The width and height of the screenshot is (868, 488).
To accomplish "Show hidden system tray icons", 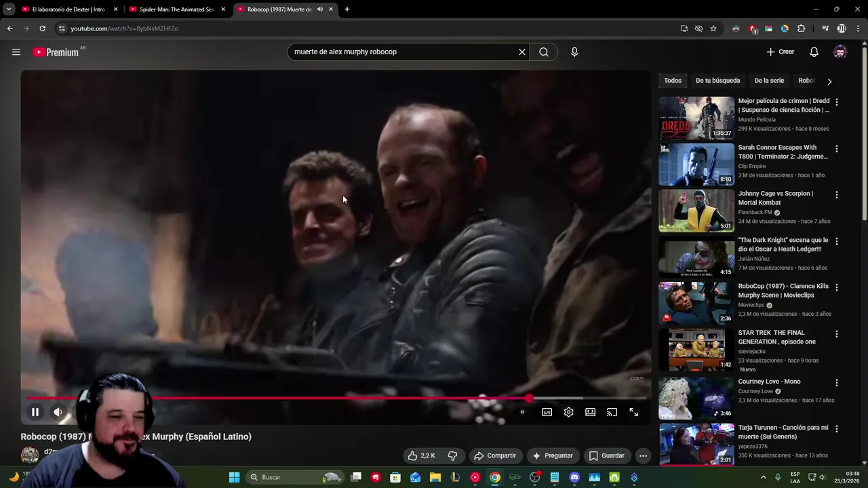I will pyautogui.click(x=763, y=477).
